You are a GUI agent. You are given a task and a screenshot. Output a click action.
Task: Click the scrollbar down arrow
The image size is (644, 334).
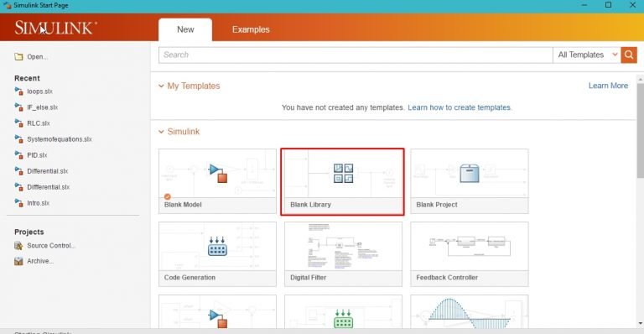[641, 324]
